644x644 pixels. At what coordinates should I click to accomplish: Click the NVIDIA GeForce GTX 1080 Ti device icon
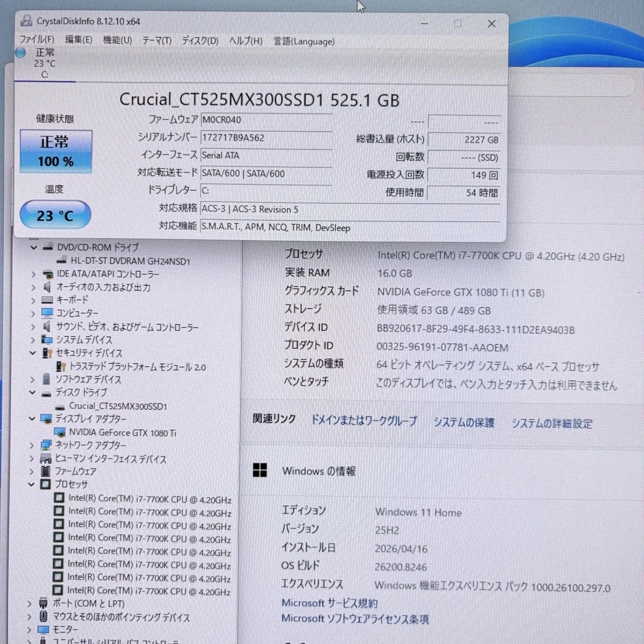click(60, 433)
